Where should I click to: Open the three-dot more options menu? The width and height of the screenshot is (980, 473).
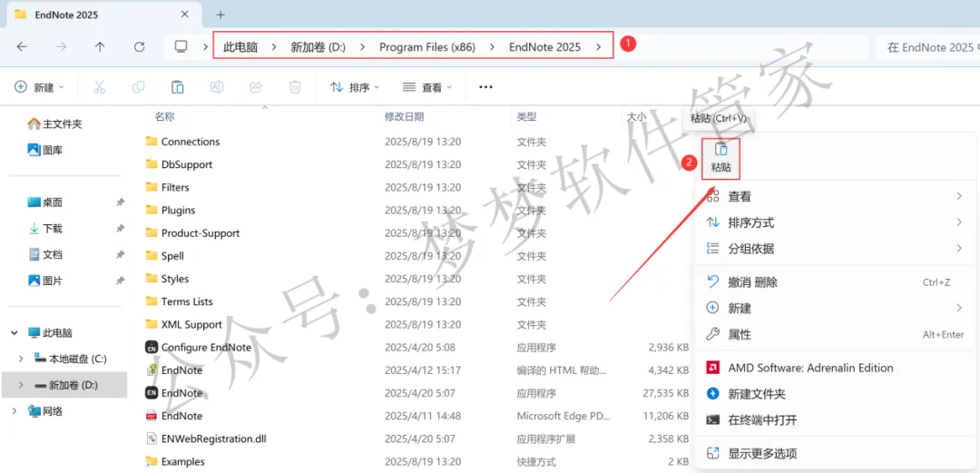coord(485,87)
